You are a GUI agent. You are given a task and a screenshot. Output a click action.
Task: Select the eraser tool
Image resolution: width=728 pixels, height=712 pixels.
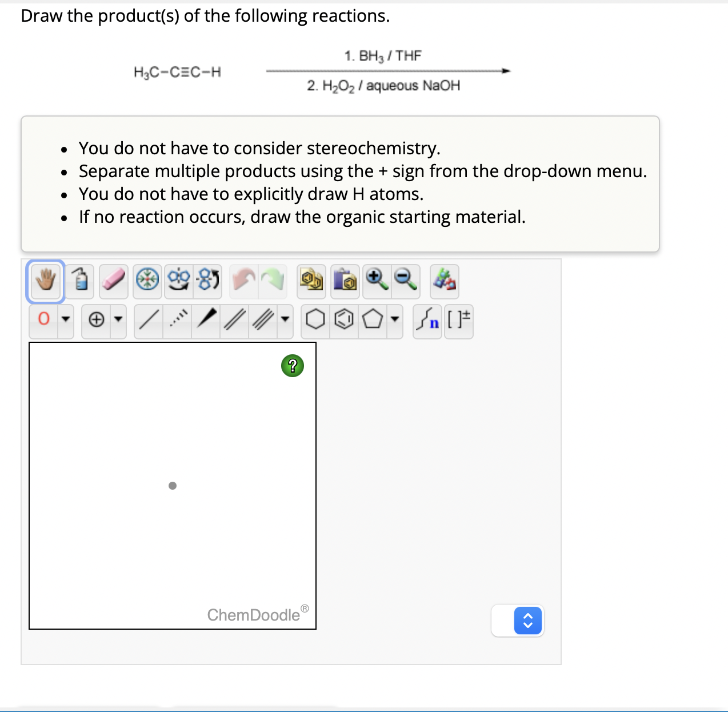pyautogui.click(x=113, y=281)
